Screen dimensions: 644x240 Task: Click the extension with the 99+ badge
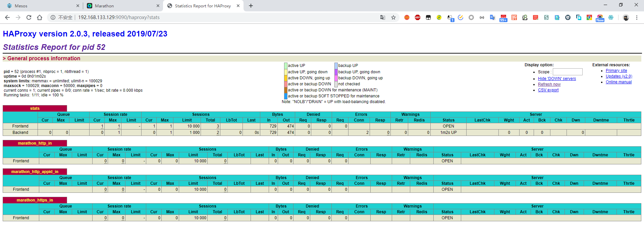point(503,18)
